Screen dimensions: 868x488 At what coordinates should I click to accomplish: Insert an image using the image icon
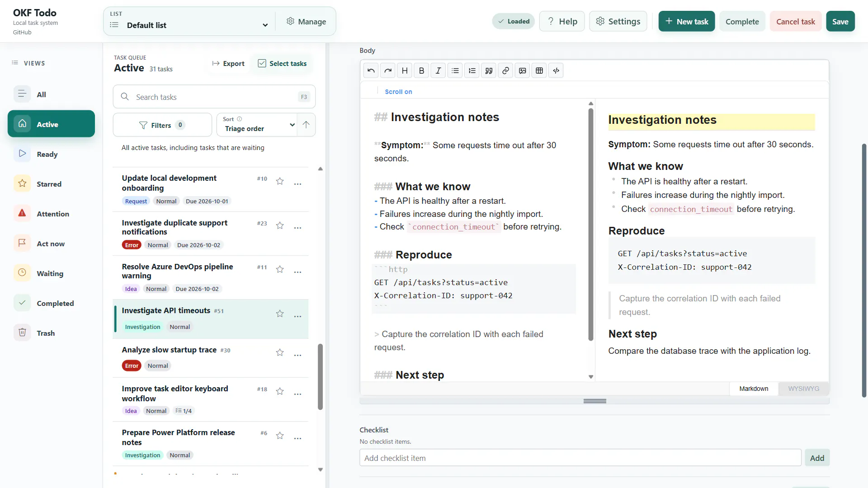pyautogui.click(x=523, y=70)
